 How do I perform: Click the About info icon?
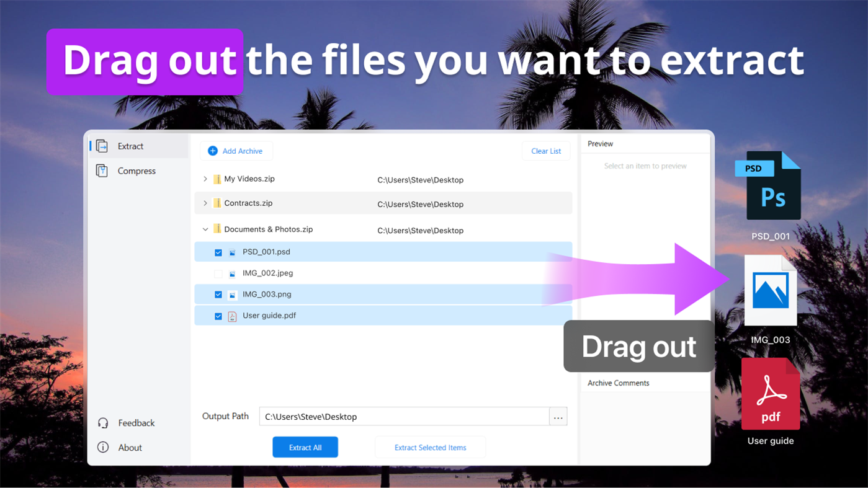pyautogui.click(x=102, y=447)
